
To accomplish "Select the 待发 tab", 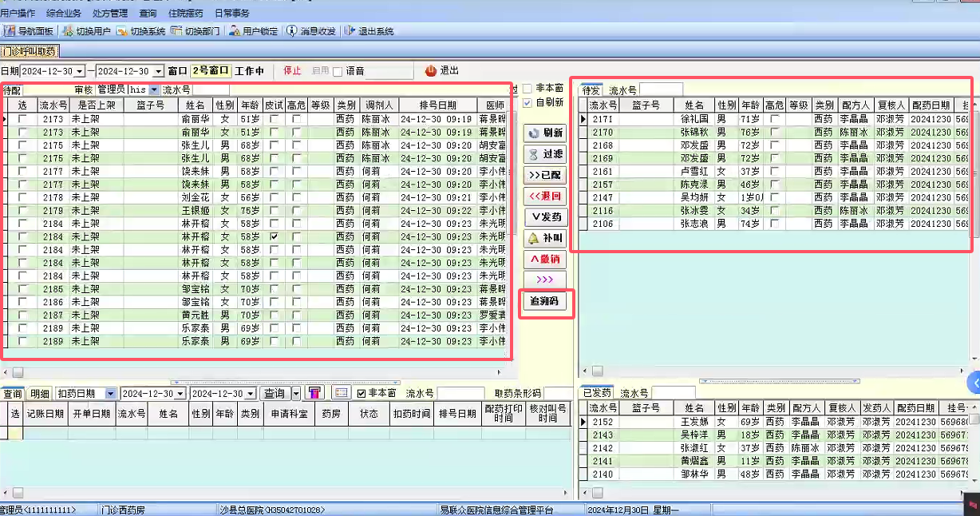I will click(x=591, y=89).
